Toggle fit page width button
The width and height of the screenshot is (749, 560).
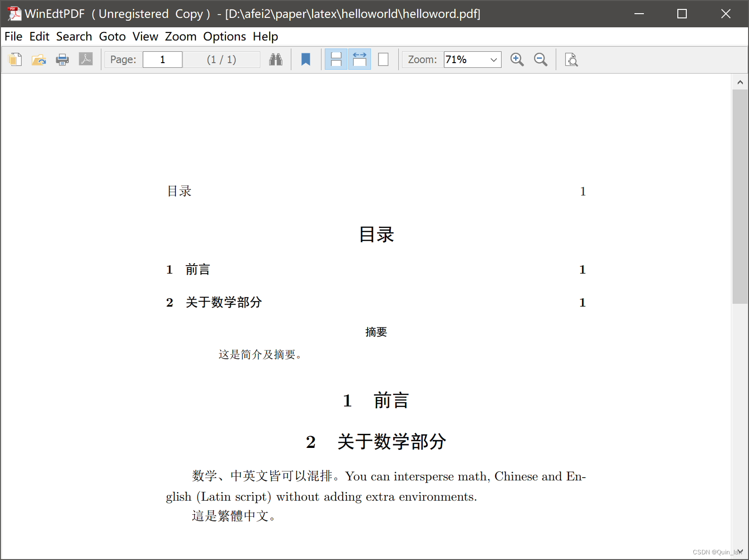click(360, 59)
